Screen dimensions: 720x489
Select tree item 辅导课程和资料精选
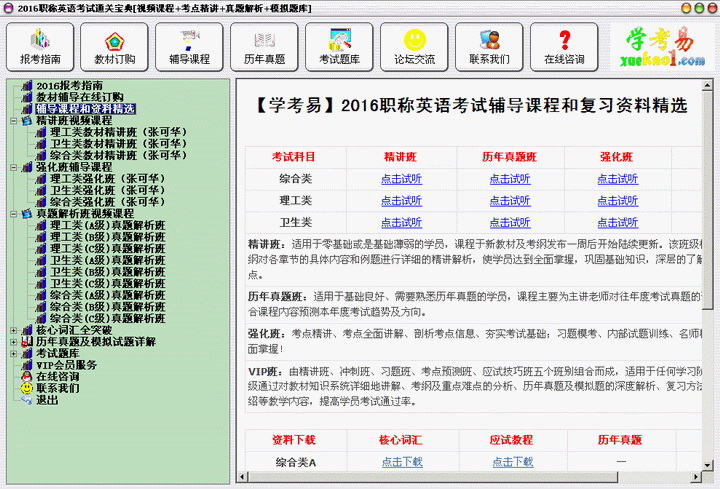(x=85, y=109)
